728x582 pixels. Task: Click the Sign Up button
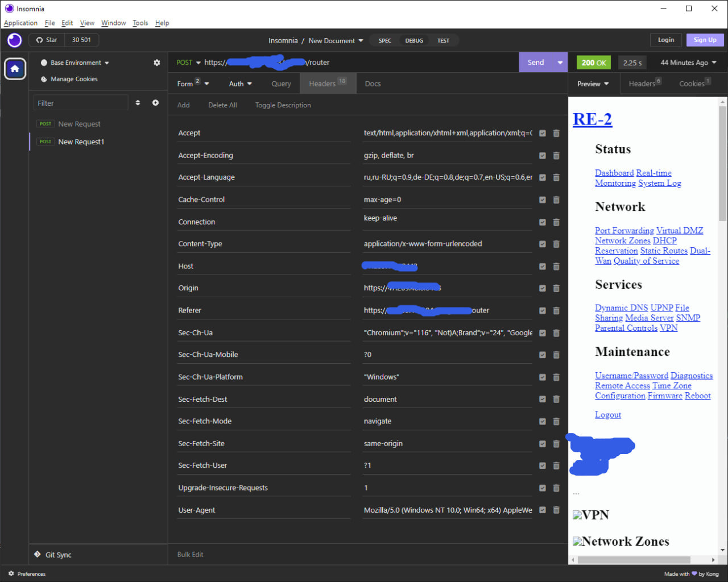pyautogui.click(x=705, y=40)
